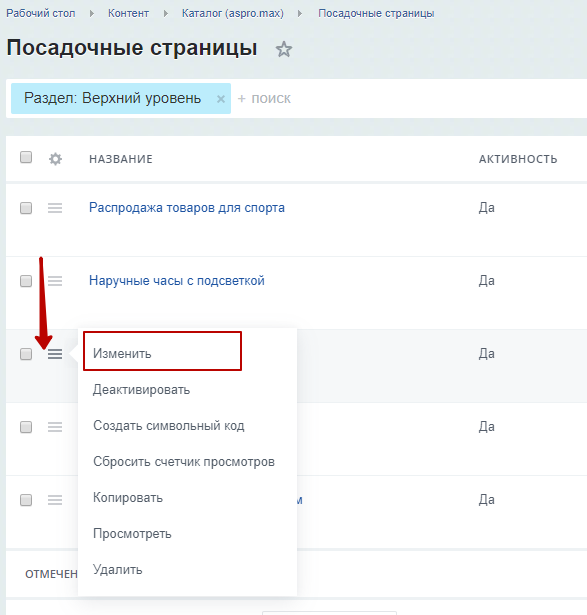Add page to favorites with star icon
Viewport: 587px width, 615px height.
[x=284, y=49]
